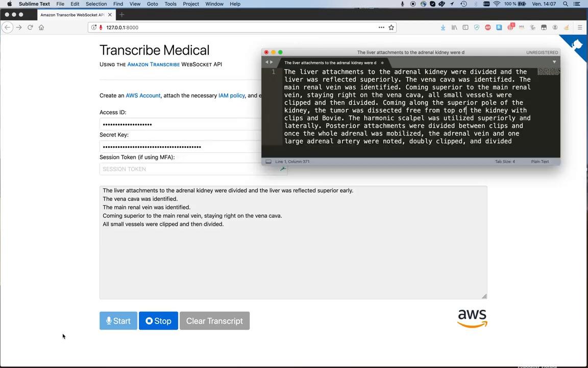
Task: Open the page actions three-dot menu
Action: click(x=381, y=28)
